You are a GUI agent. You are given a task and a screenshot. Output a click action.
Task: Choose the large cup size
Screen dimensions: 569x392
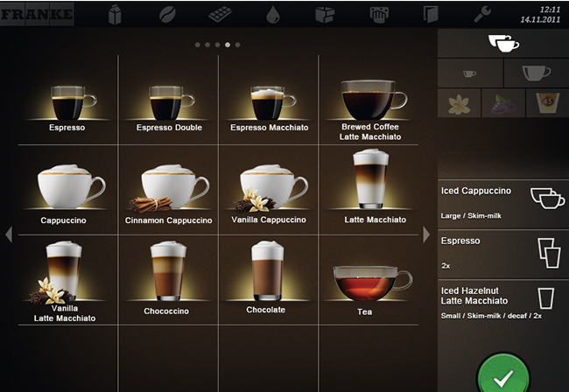[x=536, y=73]
